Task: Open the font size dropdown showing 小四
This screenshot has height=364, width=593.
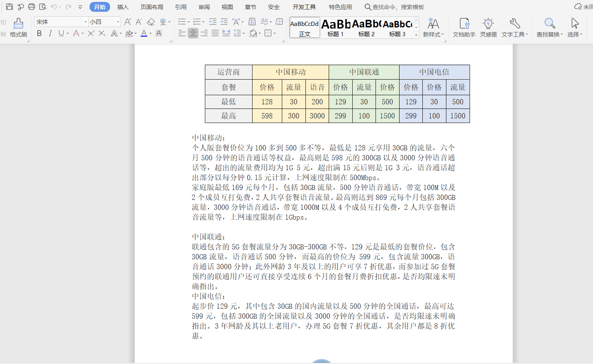Action: pos(105,22)
